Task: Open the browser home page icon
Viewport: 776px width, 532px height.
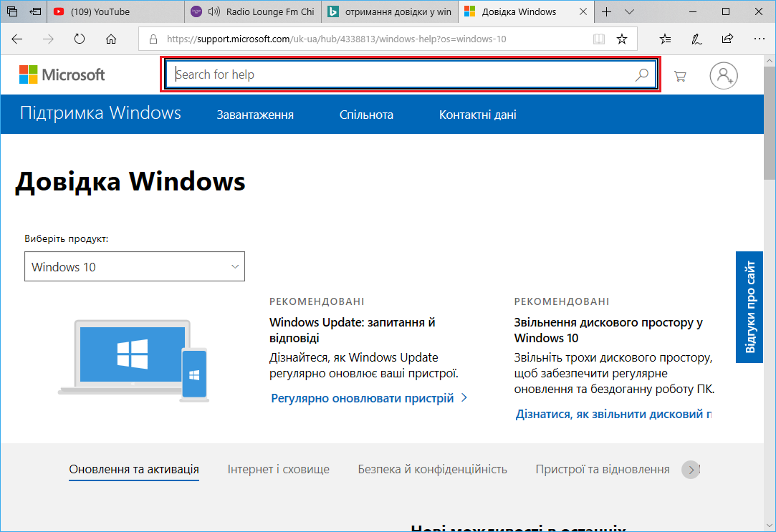Action: tap(111, 39)
